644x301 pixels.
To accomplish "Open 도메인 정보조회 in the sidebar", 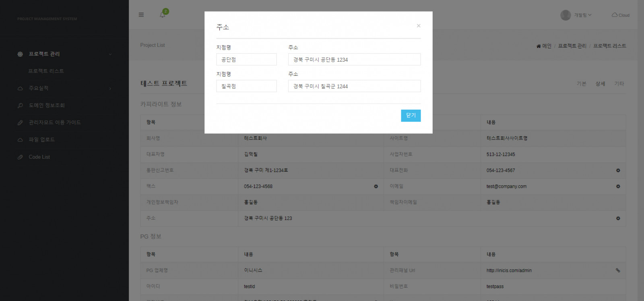I will point(47,106).
